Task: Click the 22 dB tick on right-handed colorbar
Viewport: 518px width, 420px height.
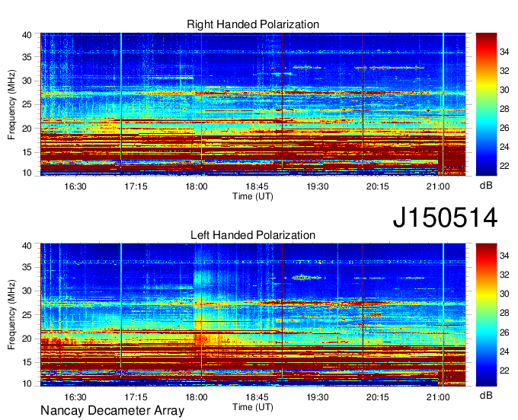Action: coord(504,166)
